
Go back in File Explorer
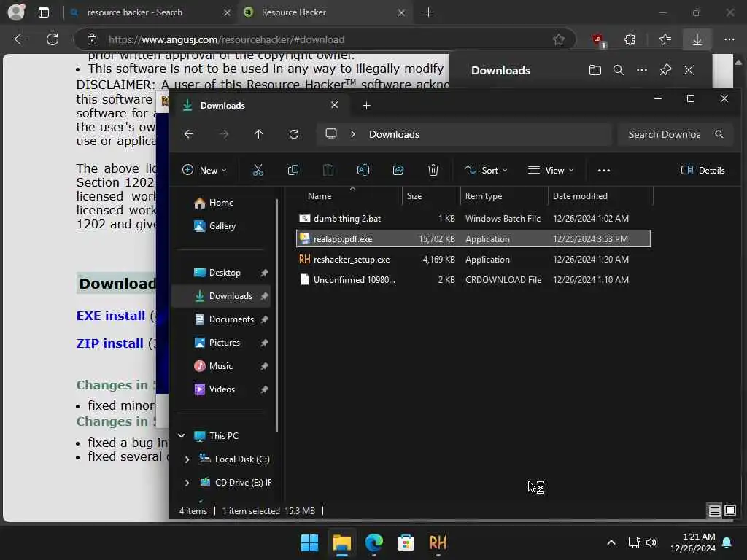tap(189, 134)
